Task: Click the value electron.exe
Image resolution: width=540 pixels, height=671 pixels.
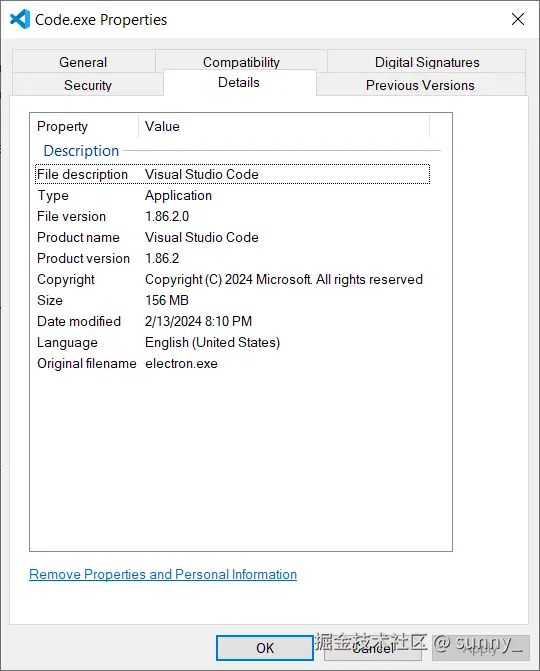Action: click(181, 363)
